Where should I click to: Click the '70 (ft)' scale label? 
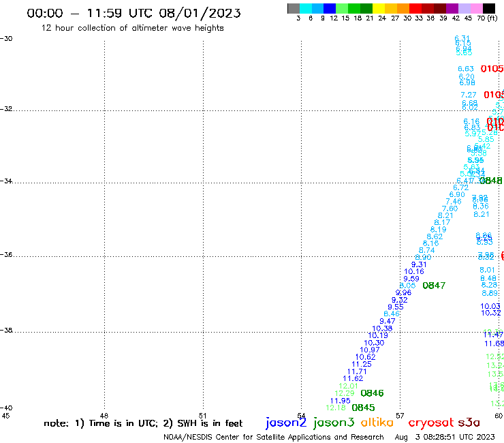pyautogui.click(x=487, y=18)
